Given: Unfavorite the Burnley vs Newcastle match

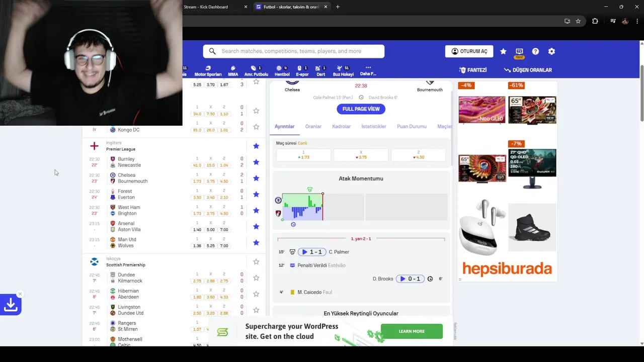Looking at the screenshot, I should pos(256,162).
